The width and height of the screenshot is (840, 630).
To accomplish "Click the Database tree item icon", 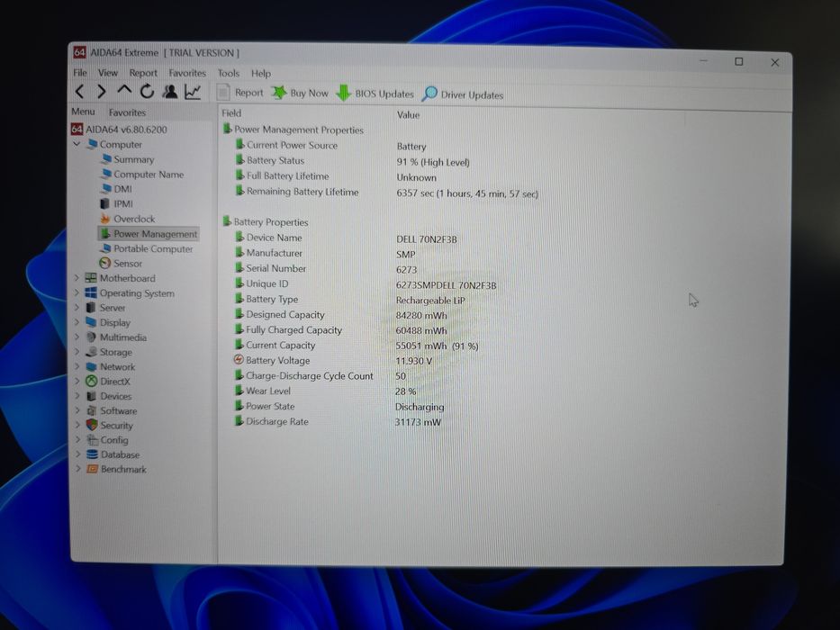I will 92,454.
